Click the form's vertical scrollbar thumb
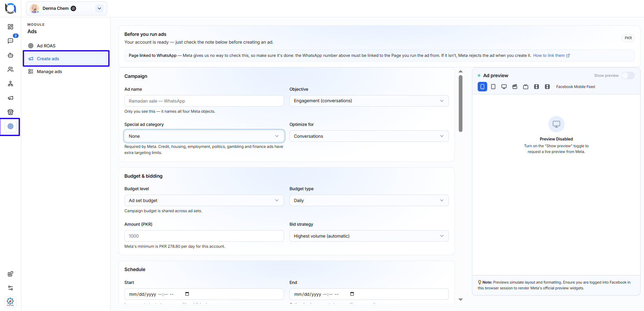 [460, 103]
